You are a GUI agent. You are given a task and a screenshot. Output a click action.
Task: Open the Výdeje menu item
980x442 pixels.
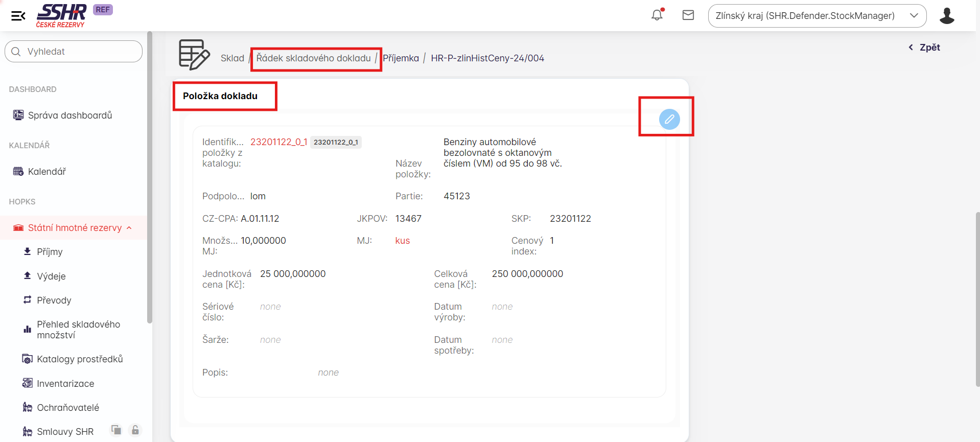tap(51, 276)
